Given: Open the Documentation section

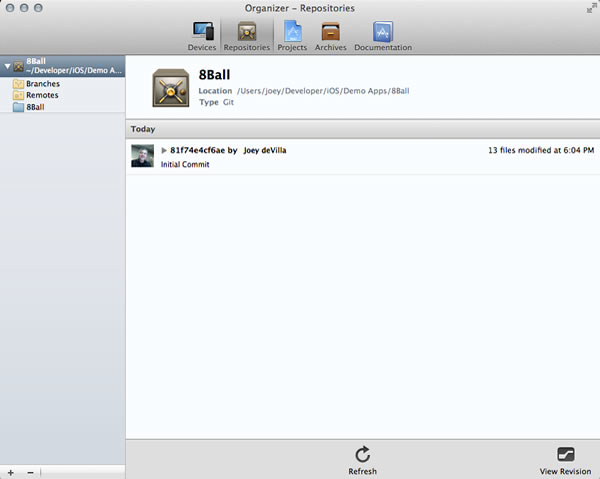Looking at the screenshot, I should [383, 36].
